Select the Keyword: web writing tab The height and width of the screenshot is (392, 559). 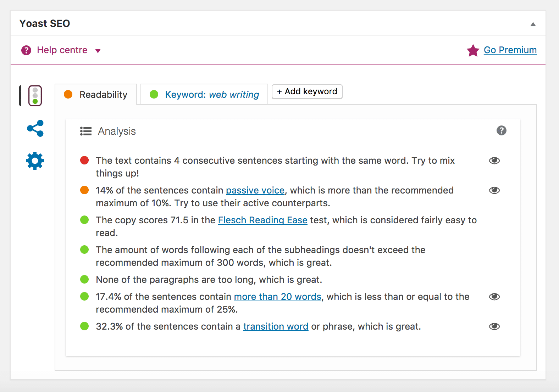point(212,95)
